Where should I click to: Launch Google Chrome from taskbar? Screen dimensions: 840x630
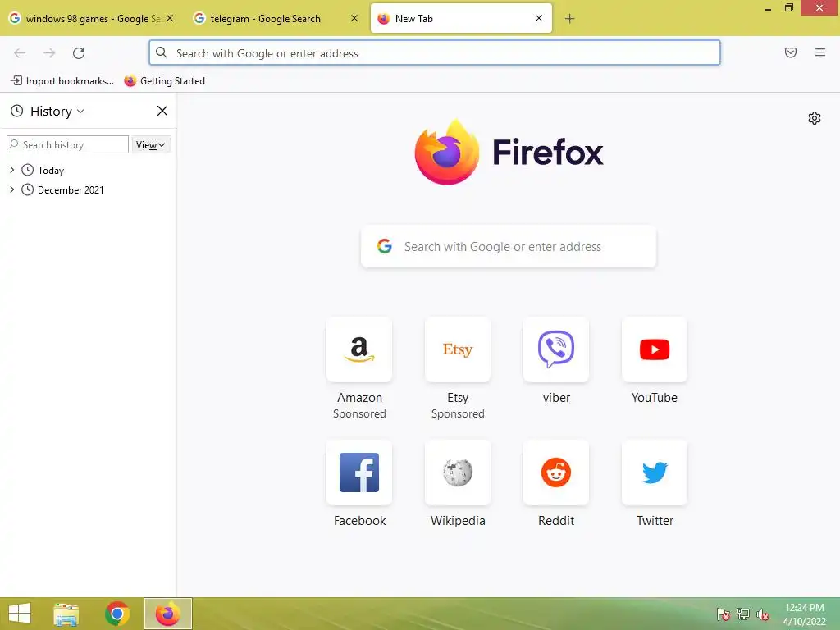click(x=116, y=614)
